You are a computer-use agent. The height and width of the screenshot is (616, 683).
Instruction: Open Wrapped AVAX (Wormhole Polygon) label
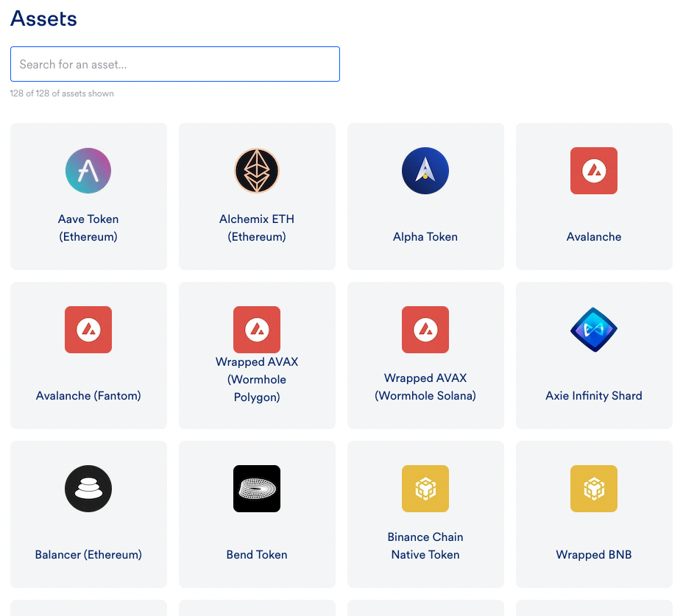click(x=257, y=380)
